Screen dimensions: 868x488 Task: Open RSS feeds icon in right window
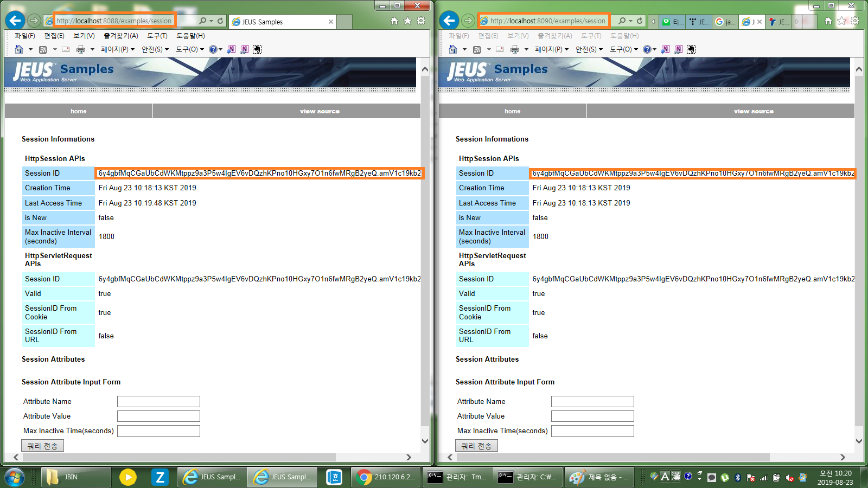coord(477,49)
